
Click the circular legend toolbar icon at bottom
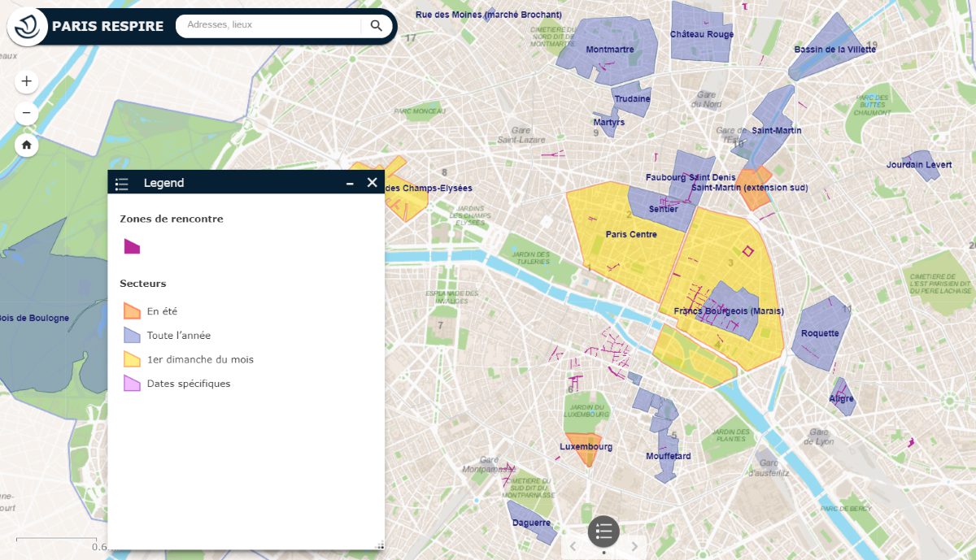pos(603,532)
